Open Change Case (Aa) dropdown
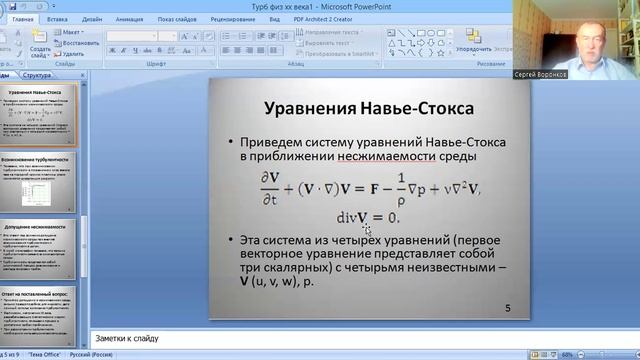Image resolution: width=640 pixels, height=360 pixels. pyautogui.click(x=187, y=51)
